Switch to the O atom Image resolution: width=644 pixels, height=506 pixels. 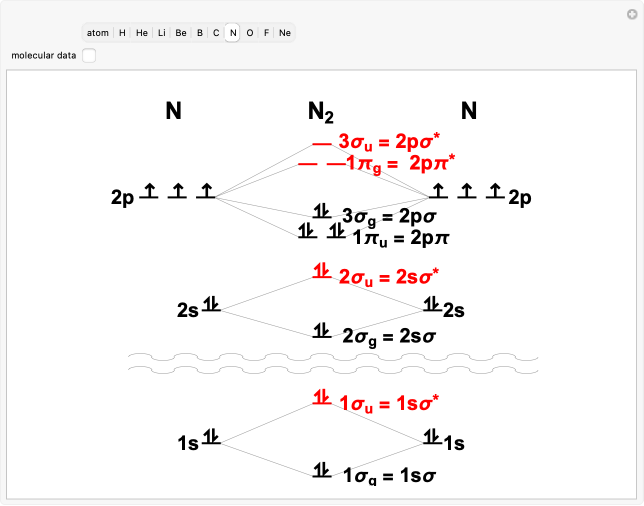250,33
